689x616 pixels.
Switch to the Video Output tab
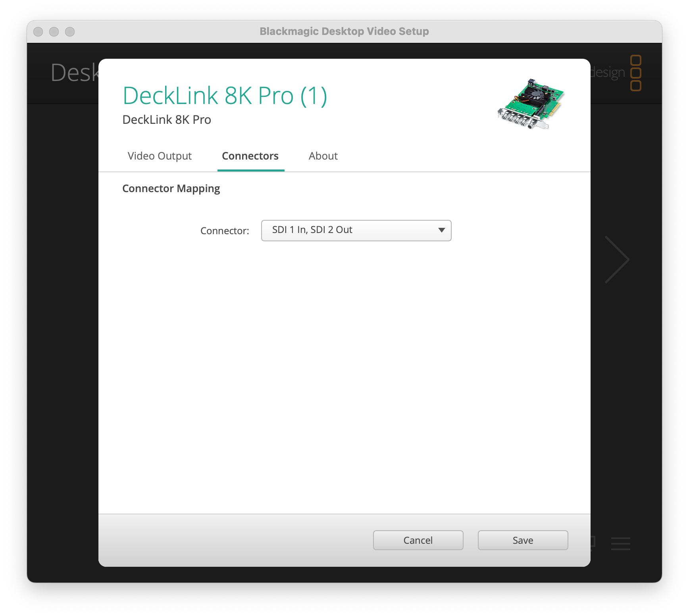click(160, 156)
